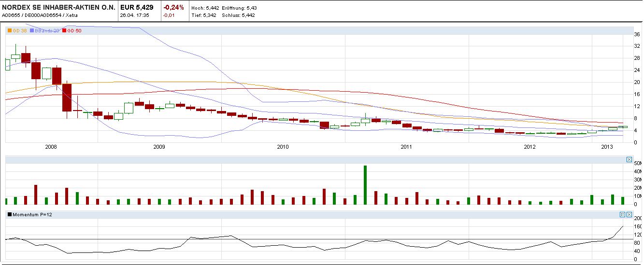Screen dimensions: 644x265
Task: Close the volume chart panel
Action: tap(629, 159)
